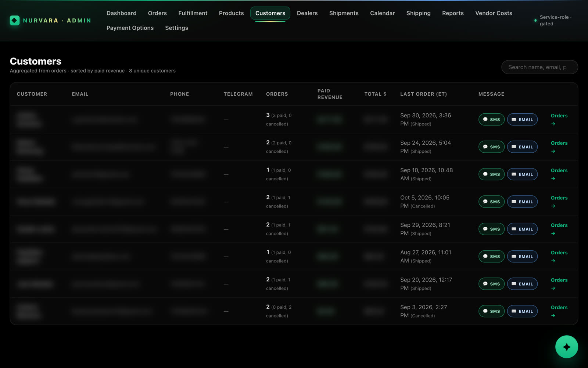Image resolution: width=588 pixels, height=368 pixels.
Task: Click the Nurvara Admin logo icon
Action: tap(15, 20)
